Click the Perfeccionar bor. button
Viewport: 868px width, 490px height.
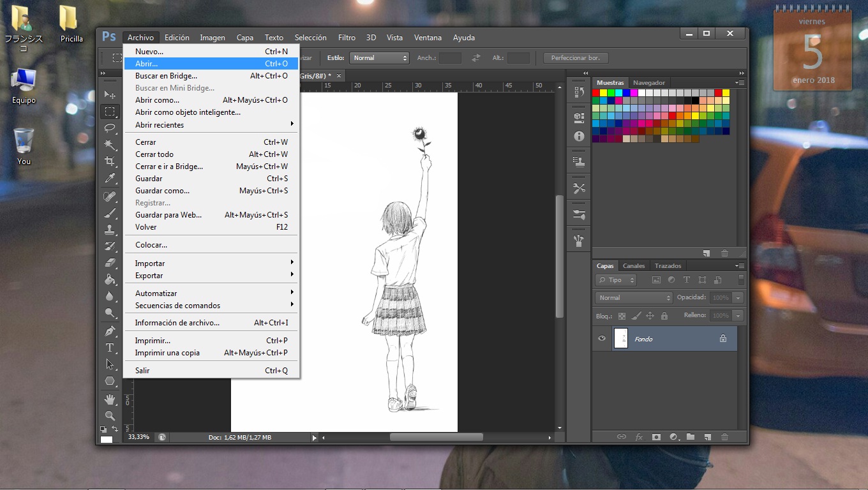[576, 58]
